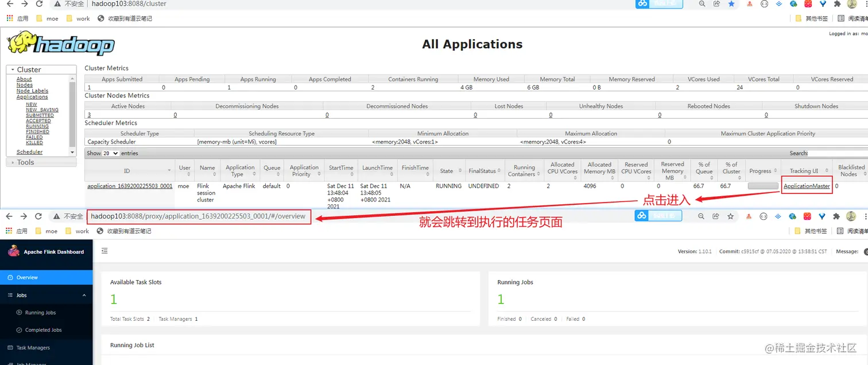
Task: Click the 不安全 warning icon in the Flink address bar
Action: [x=56, y=216]
